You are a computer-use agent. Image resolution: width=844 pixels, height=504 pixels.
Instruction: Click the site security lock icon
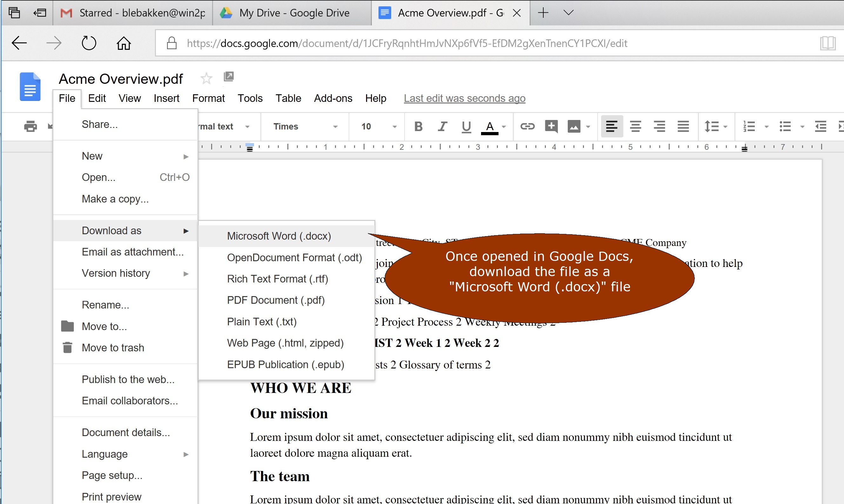[171, 43]
